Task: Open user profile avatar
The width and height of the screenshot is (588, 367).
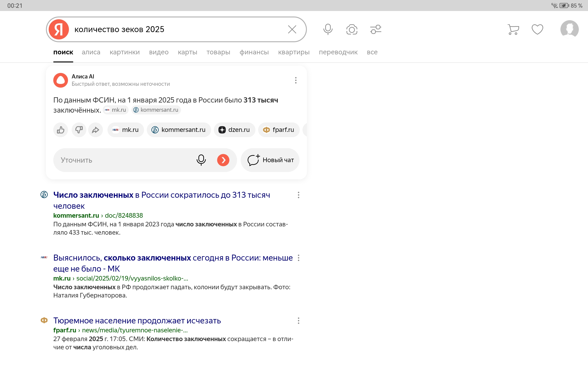Action: pos(569,29)
